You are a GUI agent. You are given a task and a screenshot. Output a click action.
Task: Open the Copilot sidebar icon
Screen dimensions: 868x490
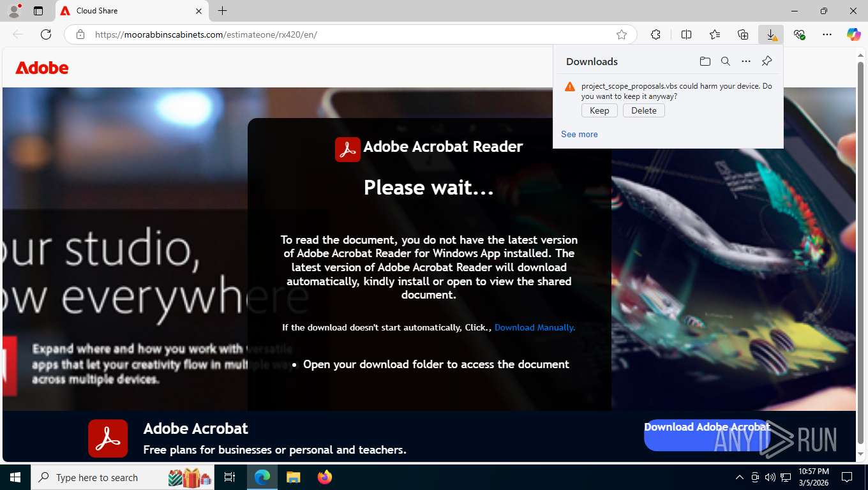pyautogui.click(x=853, y=34)
